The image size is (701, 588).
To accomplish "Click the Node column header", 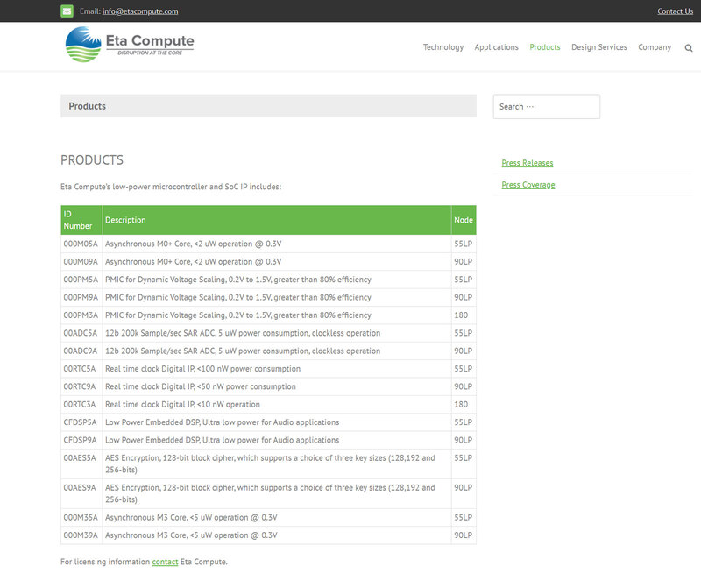I will pos(463,220).
